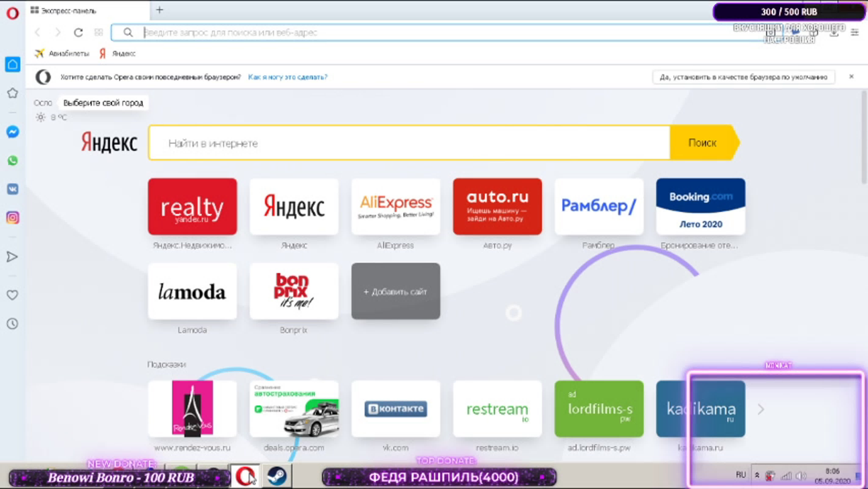Open the Lamoda tile
Viewport: 868px width, 489px height.
click(x=192, y=291)
